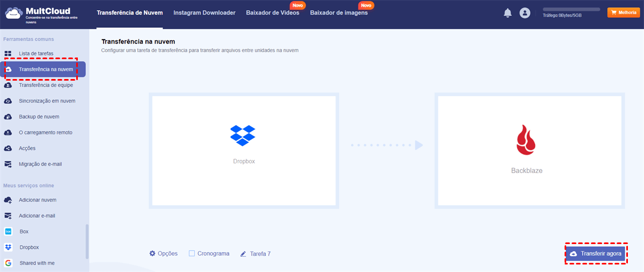Switch to Transferência de Nuvem tab
Screen dimensions: 644x272
click(x=130, y=13)
